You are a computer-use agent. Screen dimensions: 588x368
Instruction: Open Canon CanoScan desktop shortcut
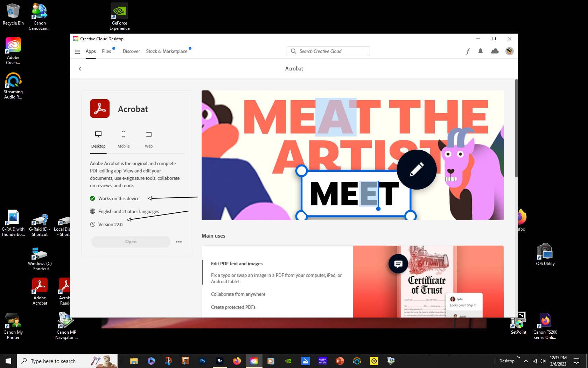tap(40, 17)
